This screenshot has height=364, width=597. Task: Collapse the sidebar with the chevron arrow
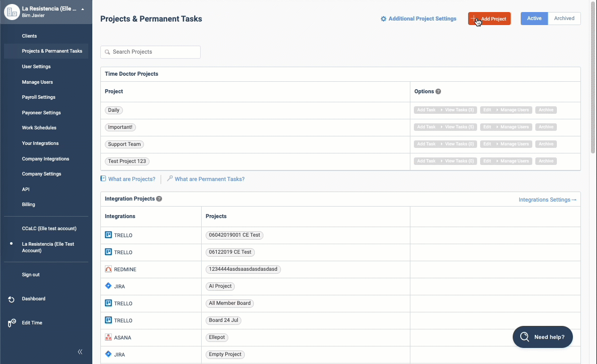(x=80, y=351)
